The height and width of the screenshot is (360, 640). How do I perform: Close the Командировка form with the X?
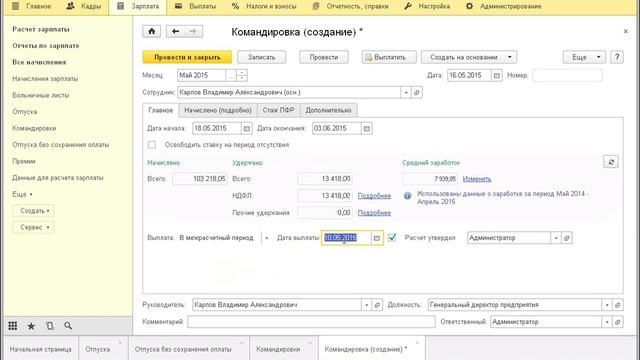point(625,31)
